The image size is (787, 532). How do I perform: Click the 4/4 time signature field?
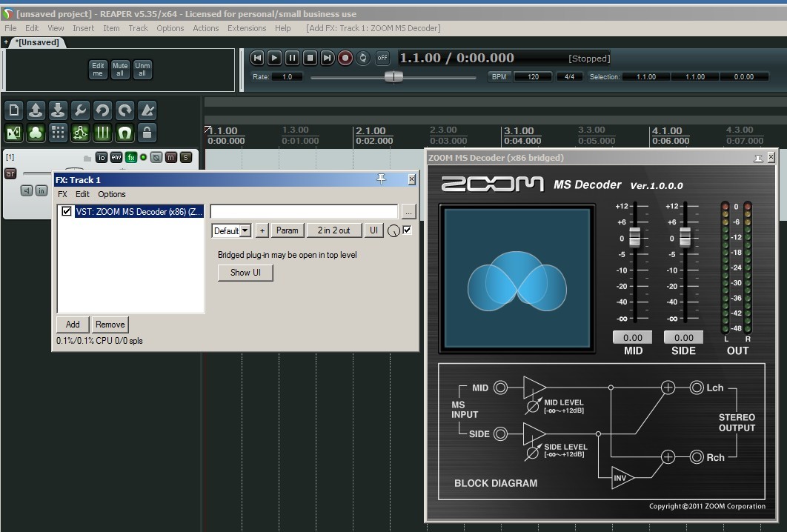point(569,77)
